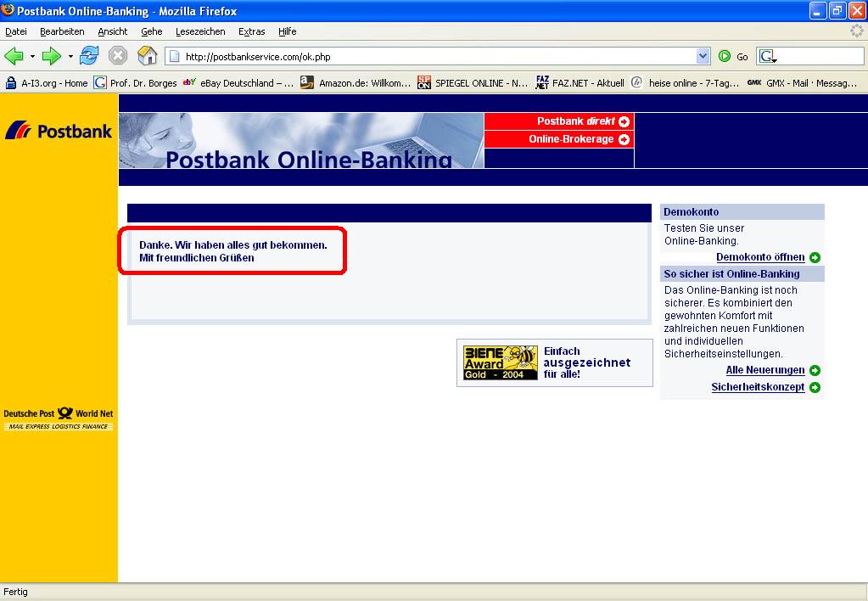The width and height of the screenshot is (868, 601).
Task: Expand the Back button history dropdown
Action: (32, 57)
